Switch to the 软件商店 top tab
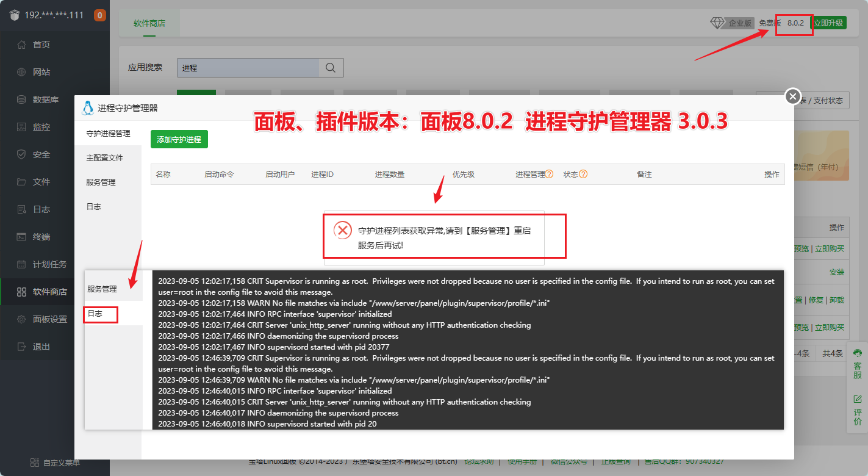The image size is (868, 476). point(149,23)
